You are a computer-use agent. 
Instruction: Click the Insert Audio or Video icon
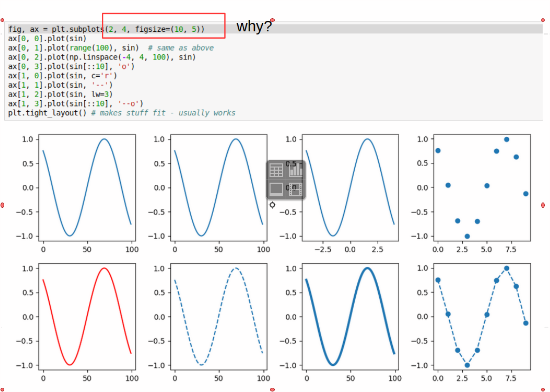pyautogui.click(x=296, y=189)
